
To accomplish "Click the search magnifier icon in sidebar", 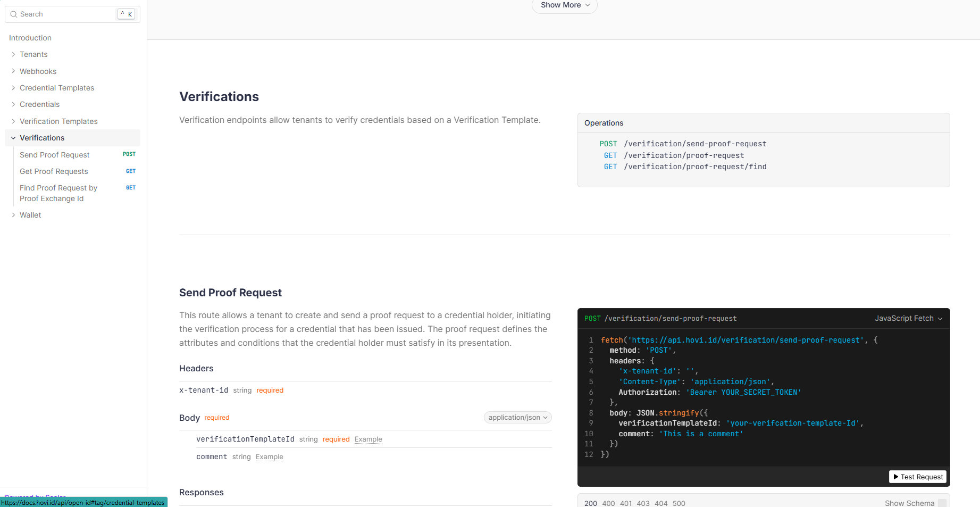I will [14, 14].
